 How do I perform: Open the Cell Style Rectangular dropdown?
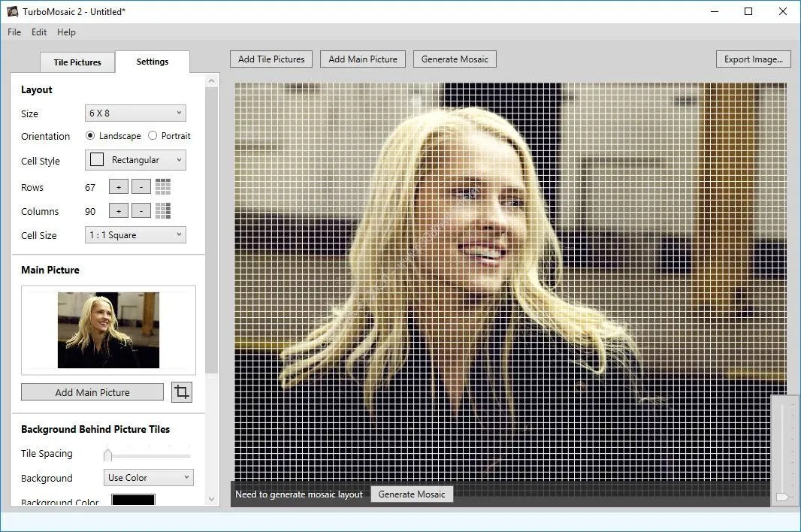tap(135, 160)
